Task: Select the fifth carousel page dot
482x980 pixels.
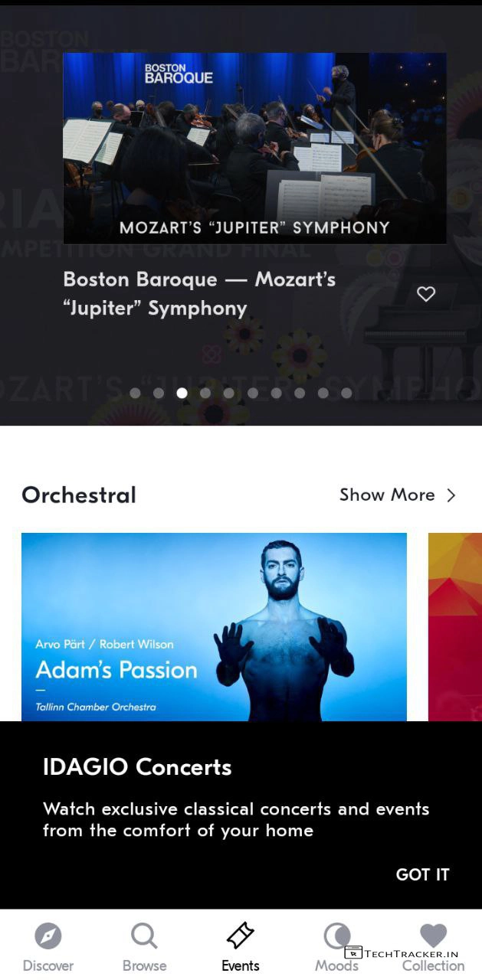Action: 229,394
